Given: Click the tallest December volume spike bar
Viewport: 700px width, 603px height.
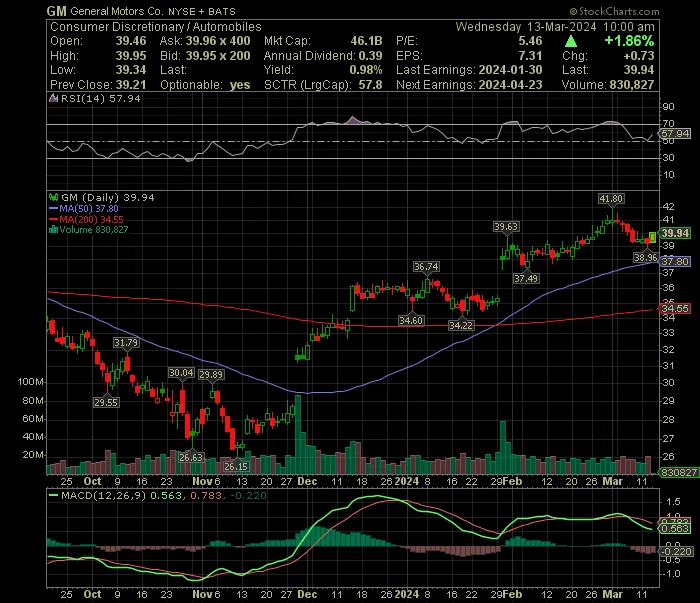Looking at the screenshot, I should click(x=298, y=434).
